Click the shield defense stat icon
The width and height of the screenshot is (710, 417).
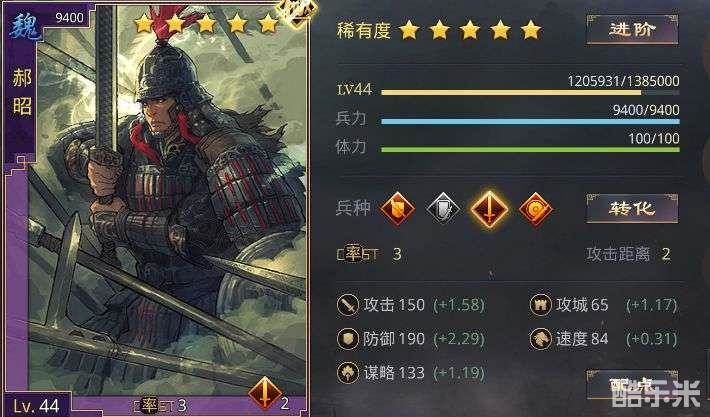[348, 339]
